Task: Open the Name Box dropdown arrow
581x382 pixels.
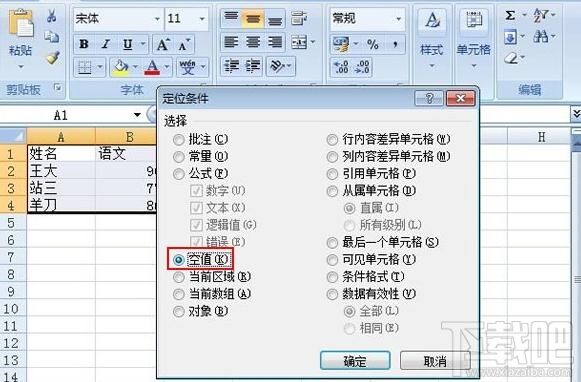Action: pyautogui.click(x=137, y=115)
